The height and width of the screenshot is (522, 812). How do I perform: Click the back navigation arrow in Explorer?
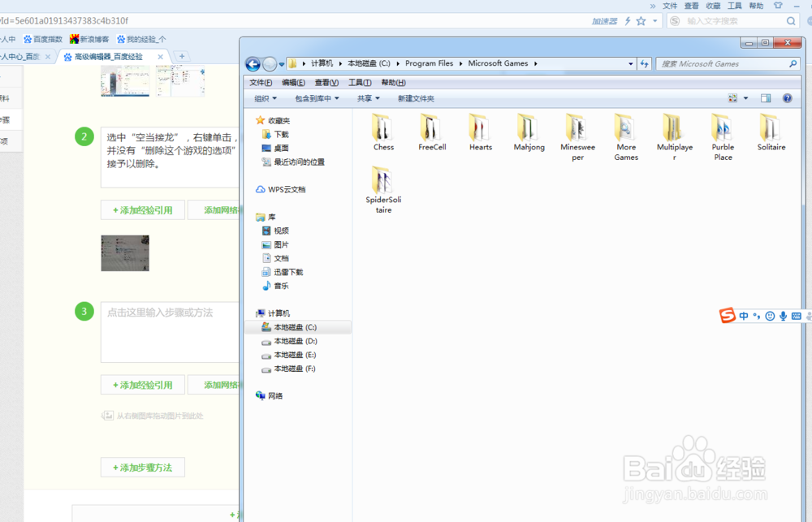(x=253, y=63)
